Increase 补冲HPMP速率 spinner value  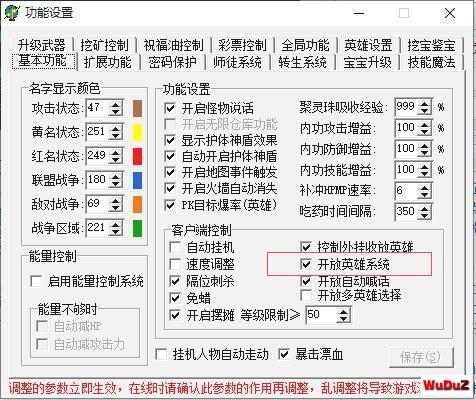click(x=424, y=188)
